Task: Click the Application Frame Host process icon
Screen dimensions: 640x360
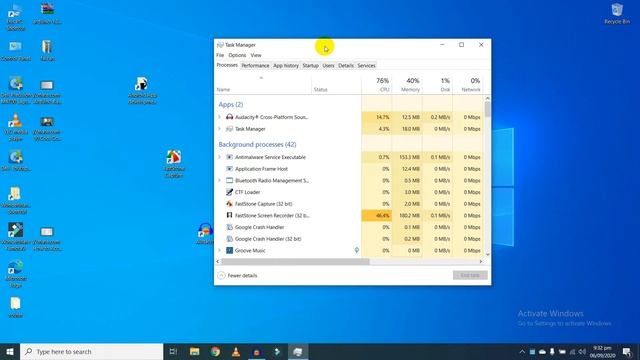Action: pyautogui.click(x=229, y=169)
